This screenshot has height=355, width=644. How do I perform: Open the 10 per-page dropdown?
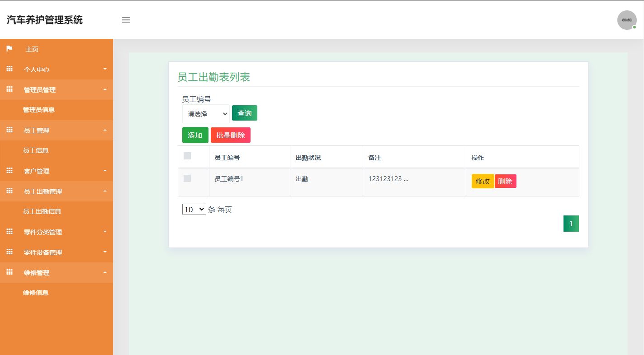(194, 210)
